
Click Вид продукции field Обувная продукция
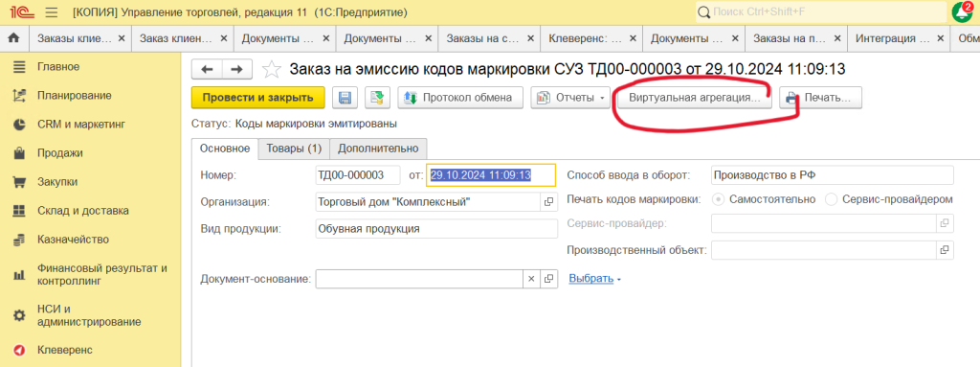click(436, 229)
